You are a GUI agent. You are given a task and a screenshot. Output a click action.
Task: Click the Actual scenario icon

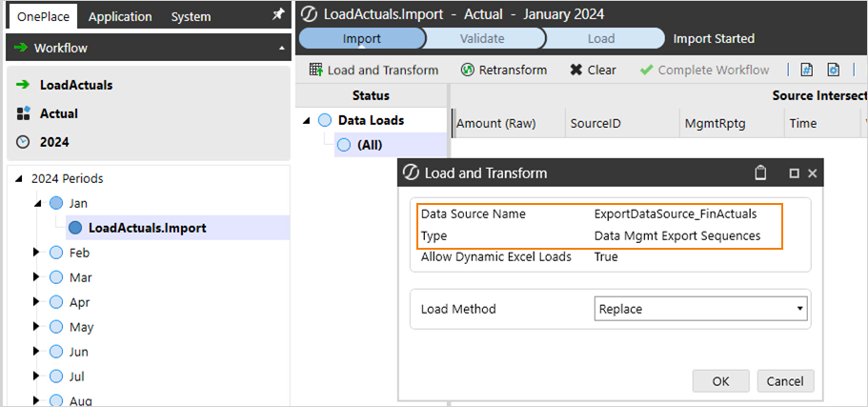24,113
